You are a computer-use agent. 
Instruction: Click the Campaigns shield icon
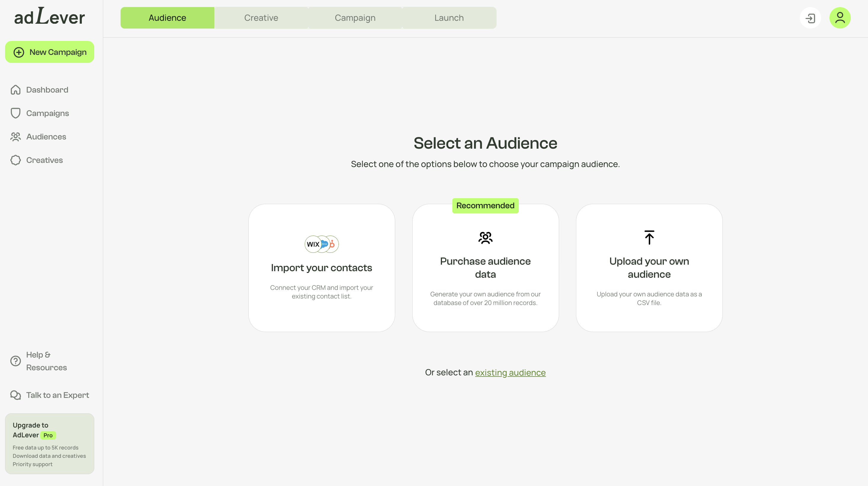coord(15,113)
